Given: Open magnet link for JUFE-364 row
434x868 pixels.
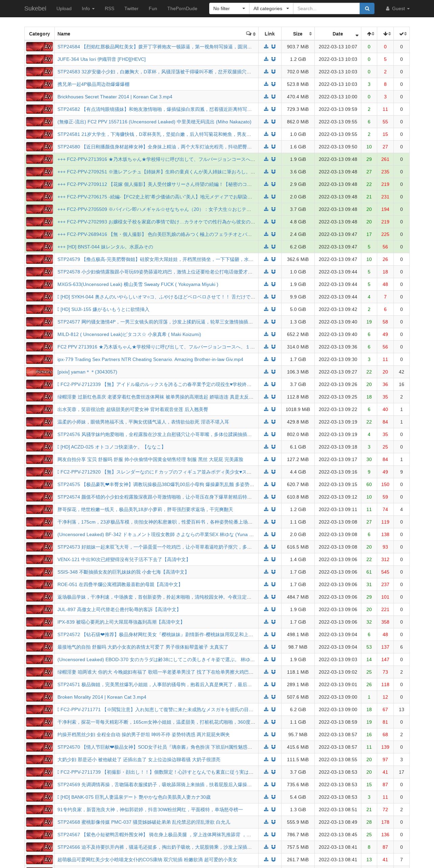Looking at the screenshot, I should 273,59.
